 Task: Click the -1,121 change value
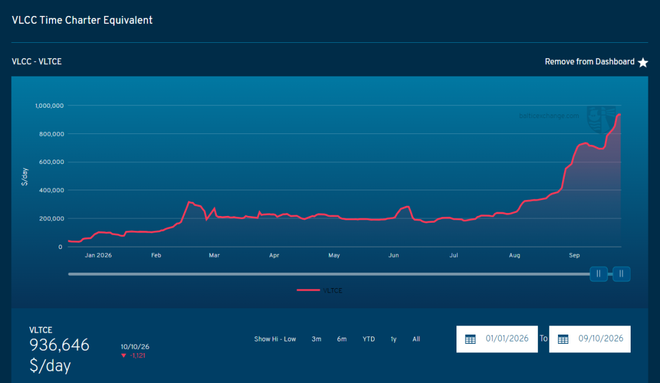point(138,356)
